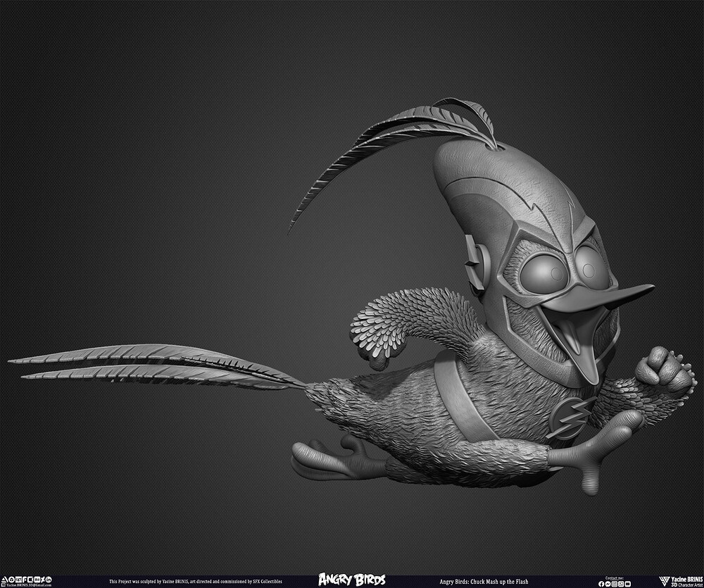Click the '3D Character Artist' text

[687, 585]
